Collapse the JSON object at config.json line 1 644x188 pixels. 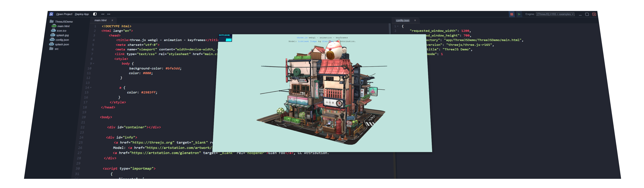coord(398,26)
